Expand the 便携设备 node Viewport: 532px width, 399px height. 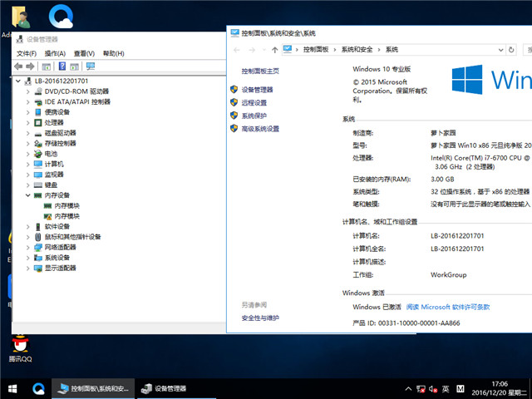(27, 112)
